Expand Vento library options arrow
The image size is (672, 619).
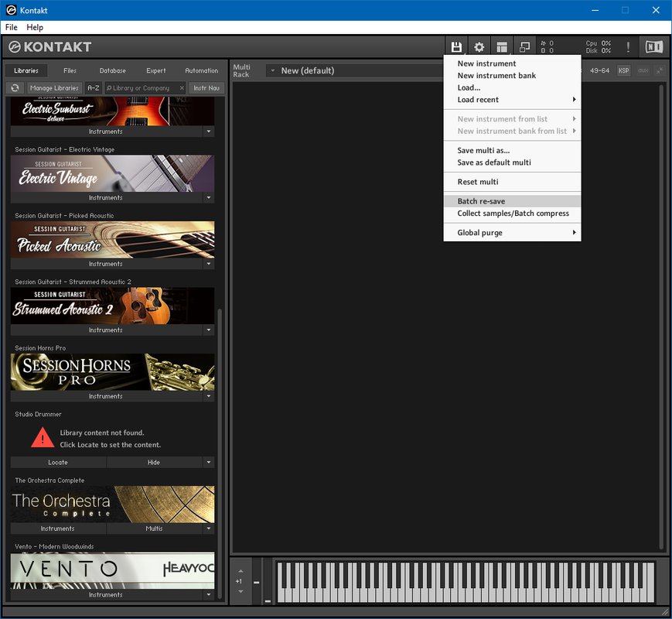[x=209, y=594]
